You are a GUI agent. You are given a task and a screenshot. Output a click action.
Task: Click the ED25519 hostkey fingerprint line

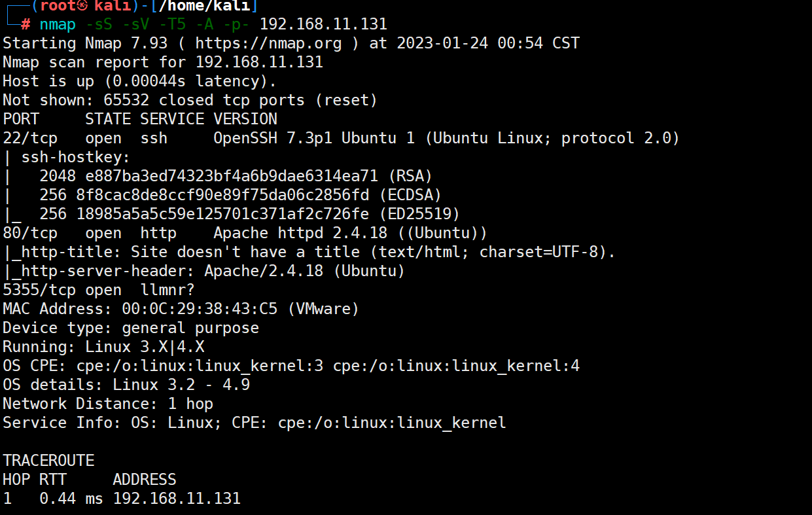pos(249,215)
